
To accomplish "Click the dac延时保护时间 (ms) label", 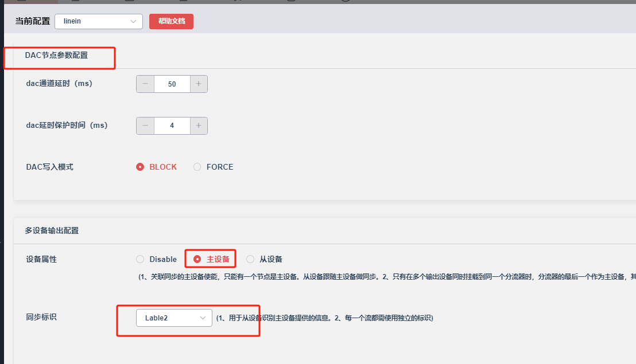I will [x=67, y=125].
